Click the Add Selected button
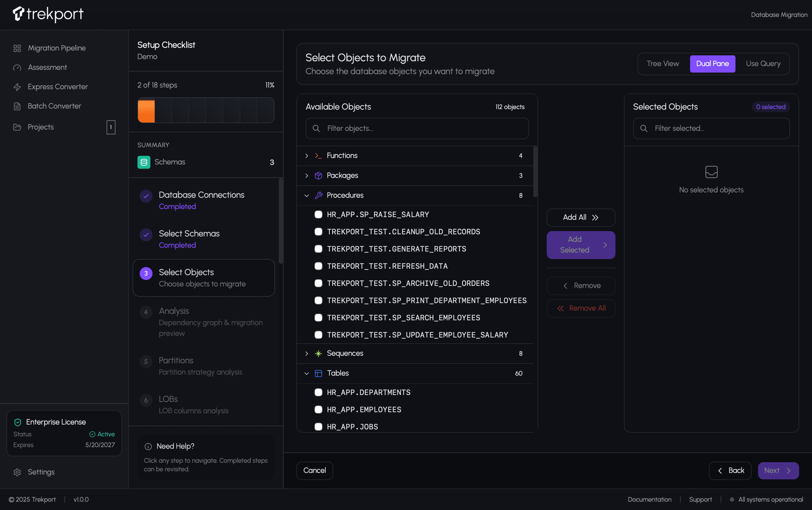 point(581,245)
